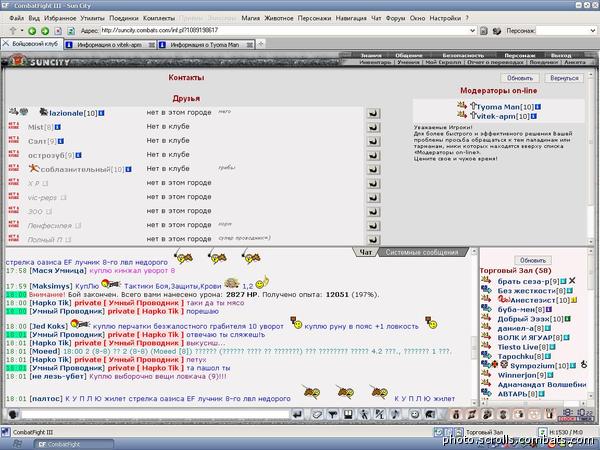Click the musical note sound icon
Image resolution: width=600 pixels, height=450 pixels.
point(396,414)
